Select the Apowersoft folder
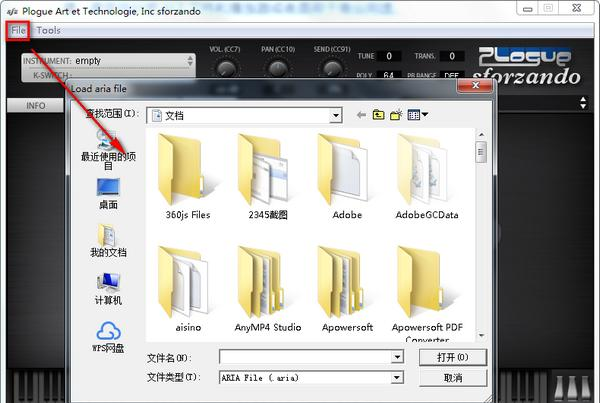 [347, 289]
